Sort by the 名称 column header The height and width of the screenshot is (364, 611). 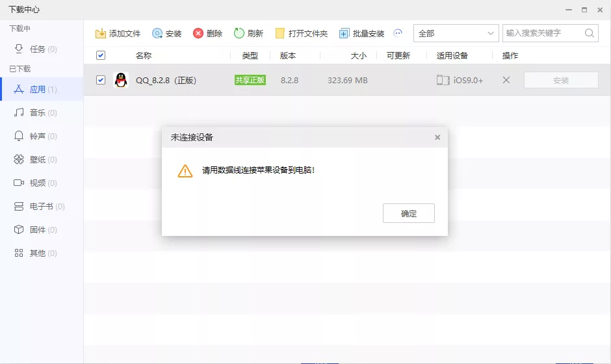(144, 56)
